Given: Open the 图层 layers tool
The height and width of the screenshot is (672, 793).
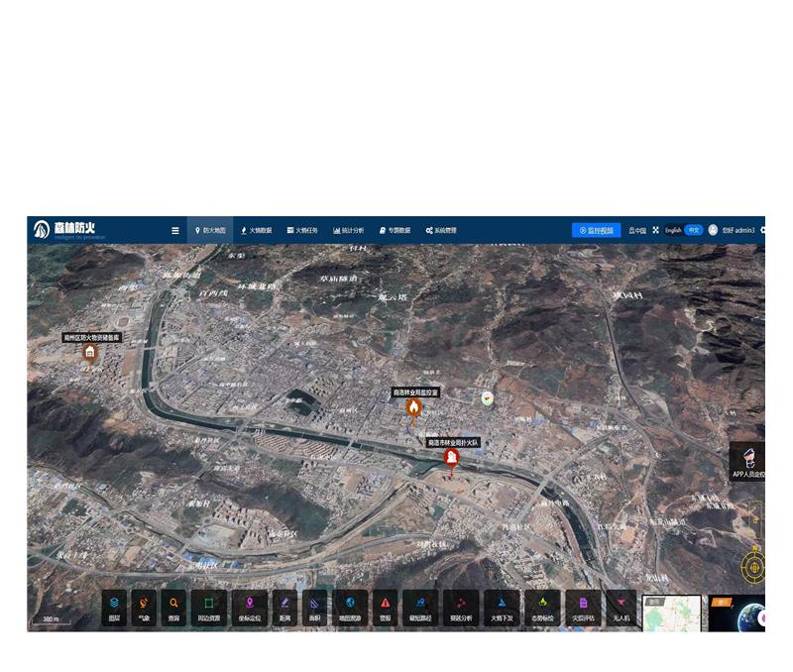Looking at the screenshot, I should tap(114, 606).
